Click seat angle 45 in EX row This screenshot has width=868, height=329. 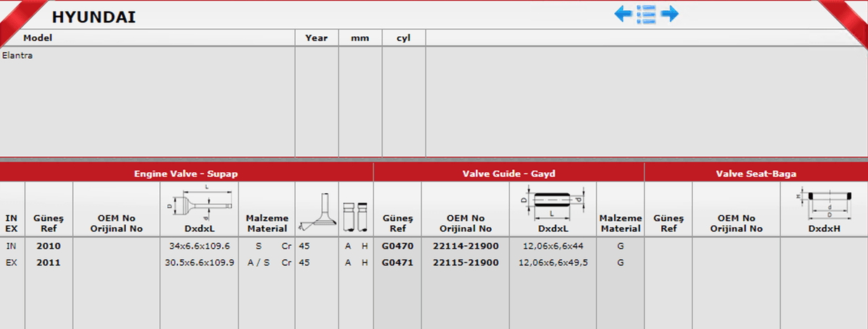[304, 262]
